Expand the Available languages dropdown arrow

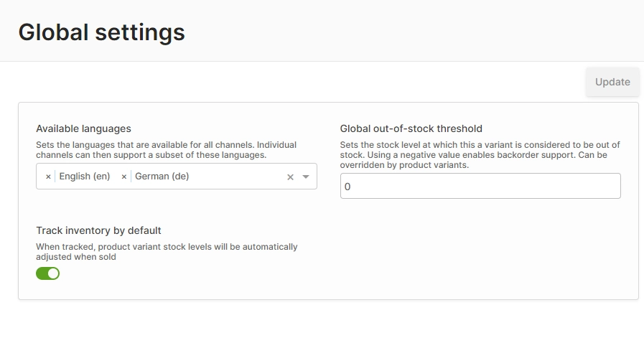306,177
